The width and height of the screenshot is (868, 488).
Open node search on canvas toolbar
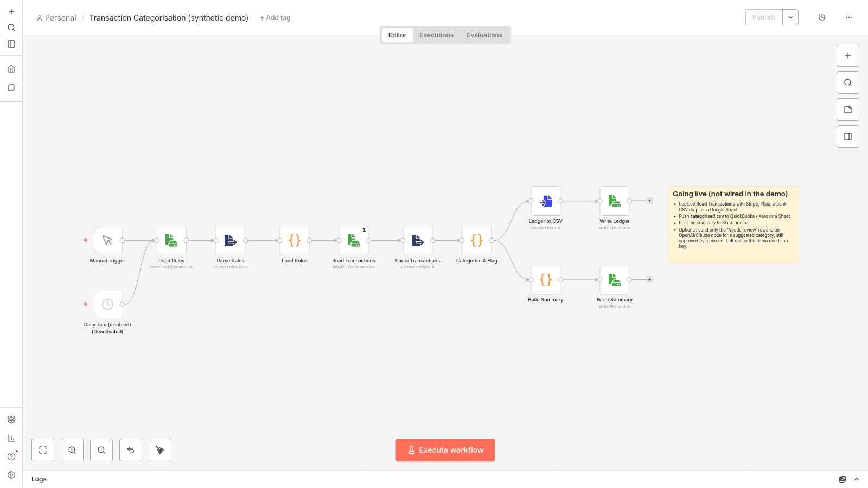click(x=848, y=82)
